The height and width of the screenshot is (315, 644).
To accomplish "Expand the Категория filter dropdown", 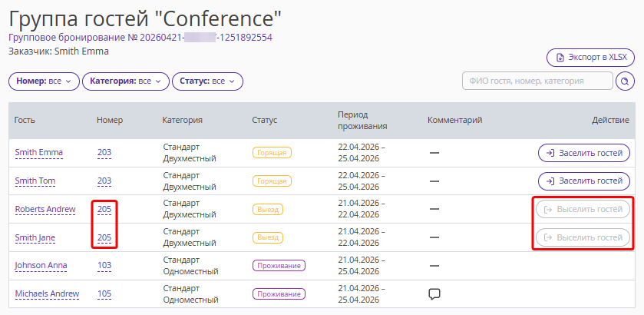I will pyautogui.click(x=126, y=81).
